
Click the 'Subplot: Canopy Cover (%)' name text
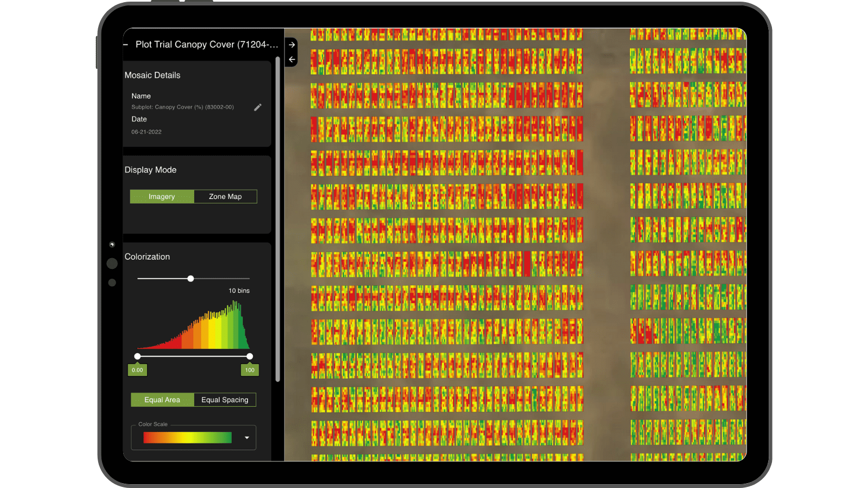pos(182,107)
